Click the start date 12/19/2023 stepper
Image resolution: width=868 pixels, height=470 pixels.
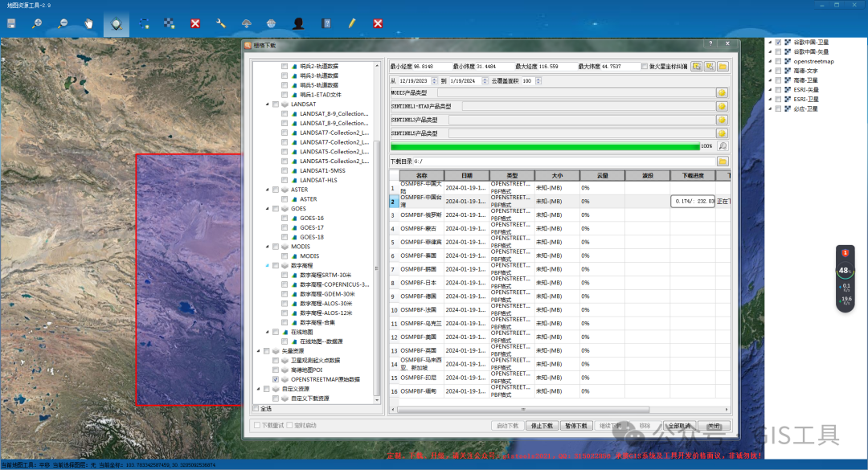click(x=435, y=81)
